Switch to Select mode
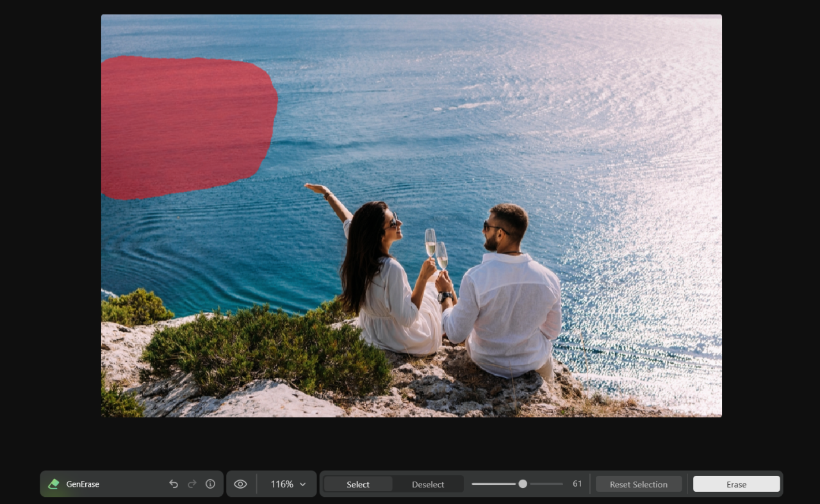 click(358, 484)
